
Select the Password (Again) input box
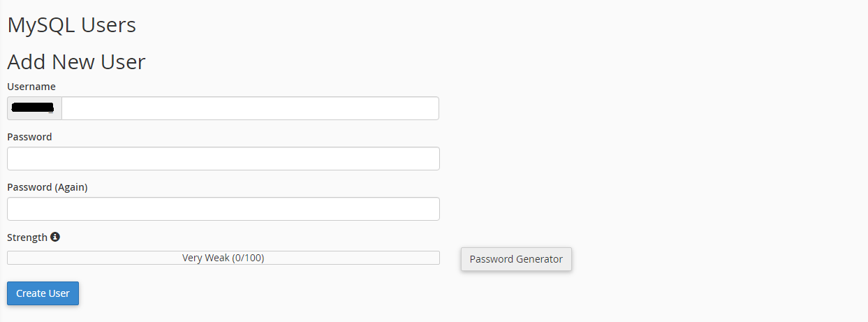point(223,209)
